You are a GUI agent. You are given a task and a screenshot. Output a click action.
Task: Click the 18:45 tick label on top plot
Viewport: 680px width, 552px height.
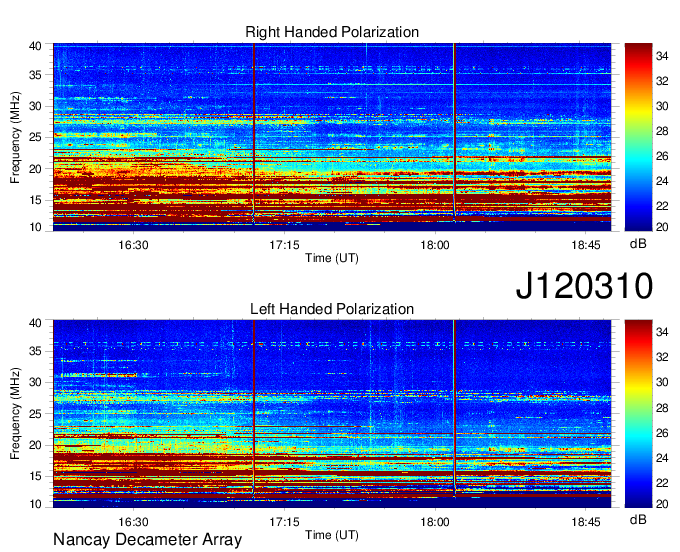pos(585,245)
